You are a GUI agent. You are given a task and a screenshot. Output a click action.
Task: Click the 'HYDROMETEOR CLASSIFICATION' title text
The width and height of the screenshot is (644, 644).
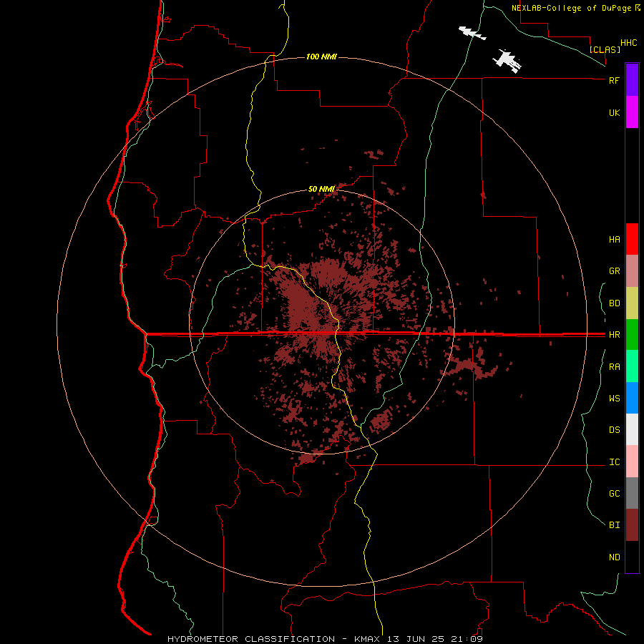point(251,639)
